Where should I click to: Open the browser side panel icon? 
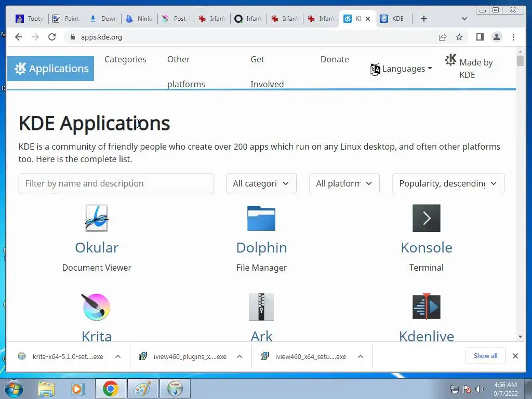coord(480,37)
